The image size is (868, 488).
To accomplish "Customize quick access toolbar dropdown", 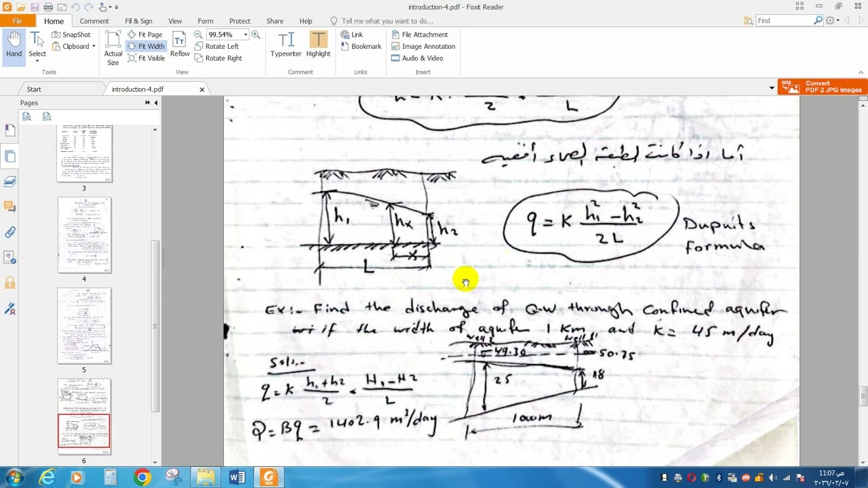I will pos(116,7).
